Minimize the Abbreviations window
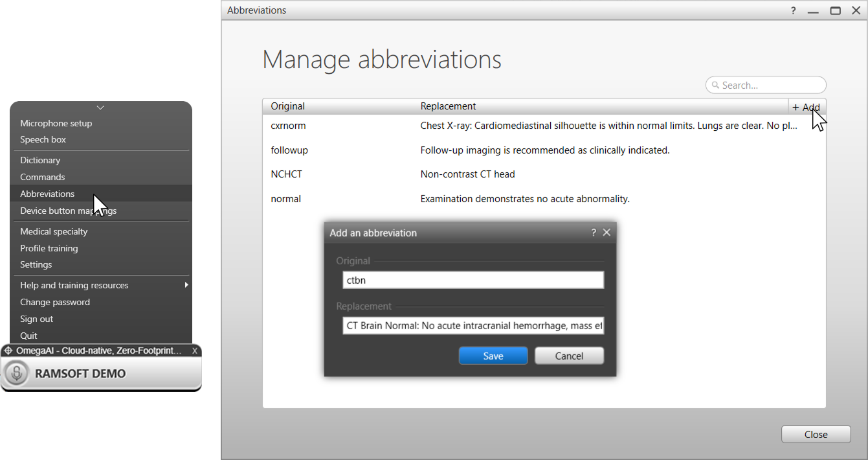 (814, 11)
